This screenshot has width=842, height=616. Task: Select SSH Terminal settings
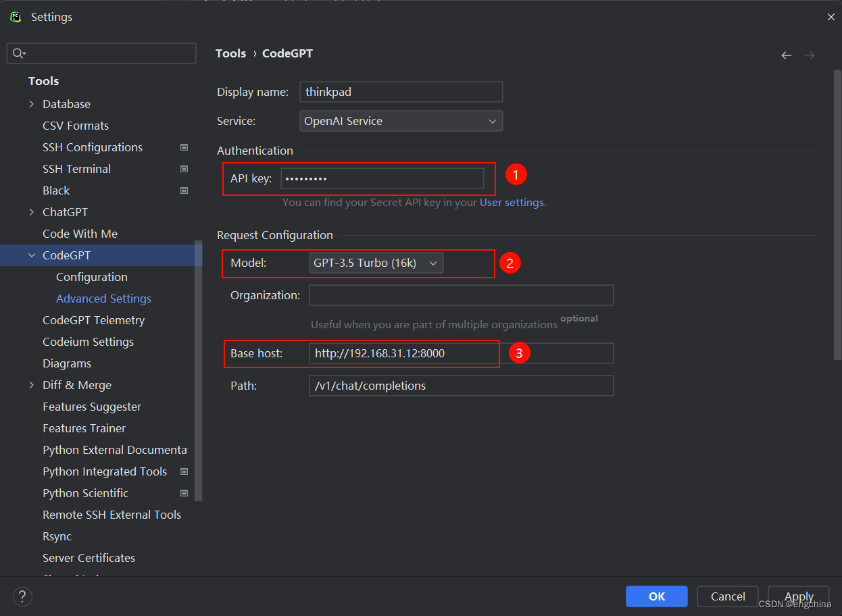[x=76, y=169]
